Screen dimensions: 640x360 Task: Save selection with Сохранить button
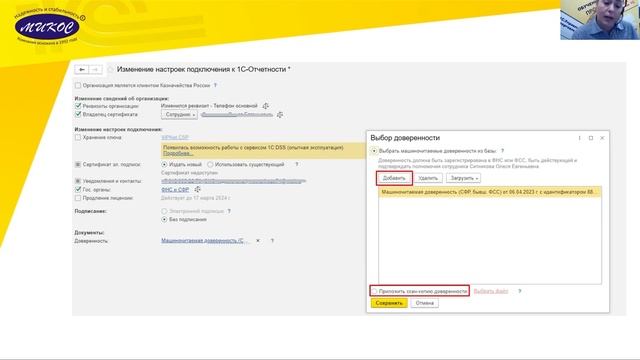389,303
